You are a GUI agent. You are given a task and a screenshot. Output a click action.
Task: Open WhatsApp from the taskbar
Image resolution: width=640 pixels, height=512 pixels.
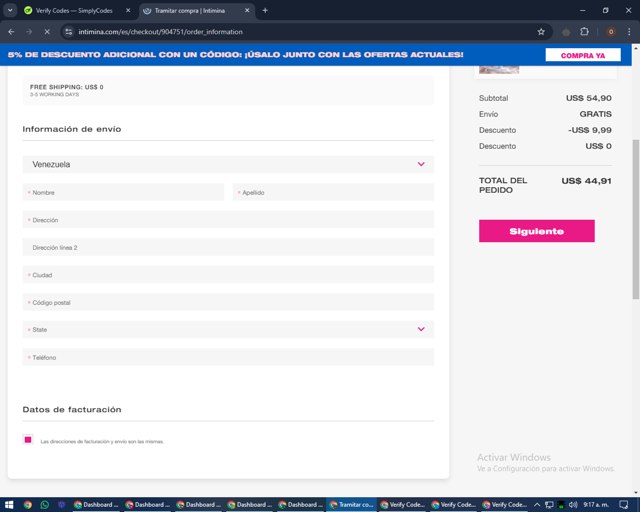click(x=44, y=505)
